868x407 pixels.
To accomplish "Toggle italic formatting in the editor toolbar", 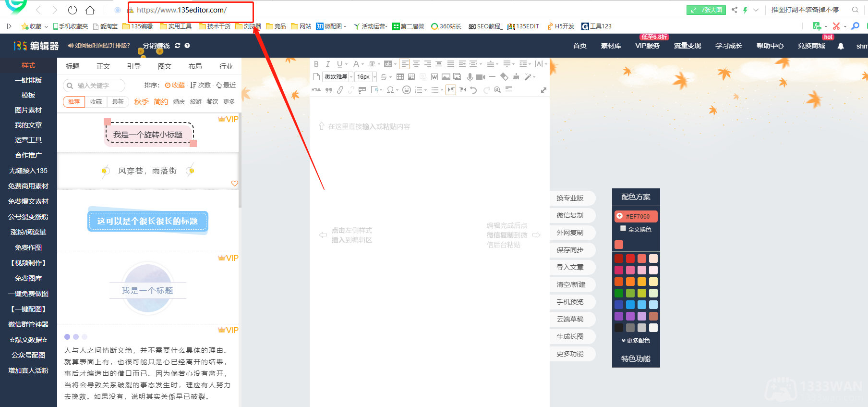I will (x=327, y=64).
